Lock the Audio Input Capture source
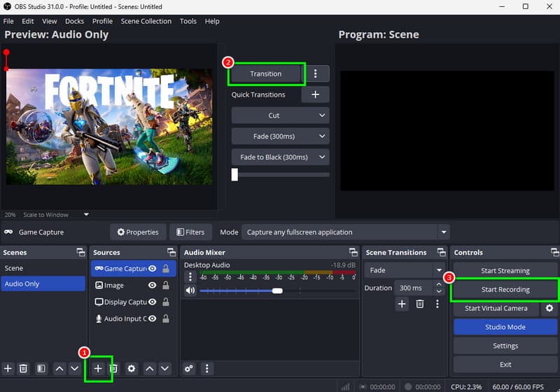560x392 pixels. 166,318
